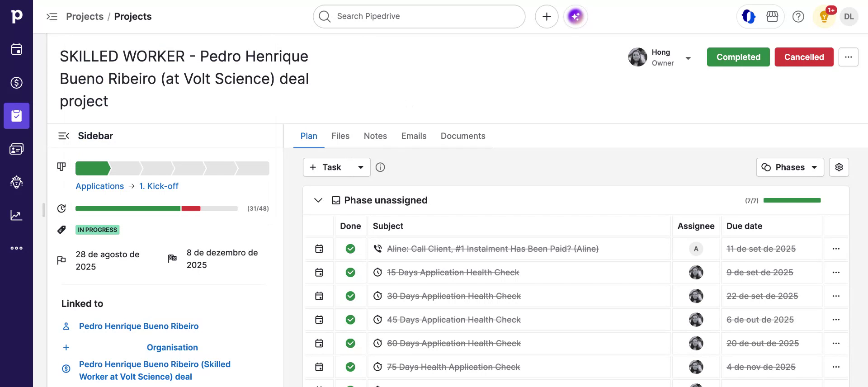Screen dimensions: 868x387
Task: Open the Projects sidebar icon
Action: (16, 116)
